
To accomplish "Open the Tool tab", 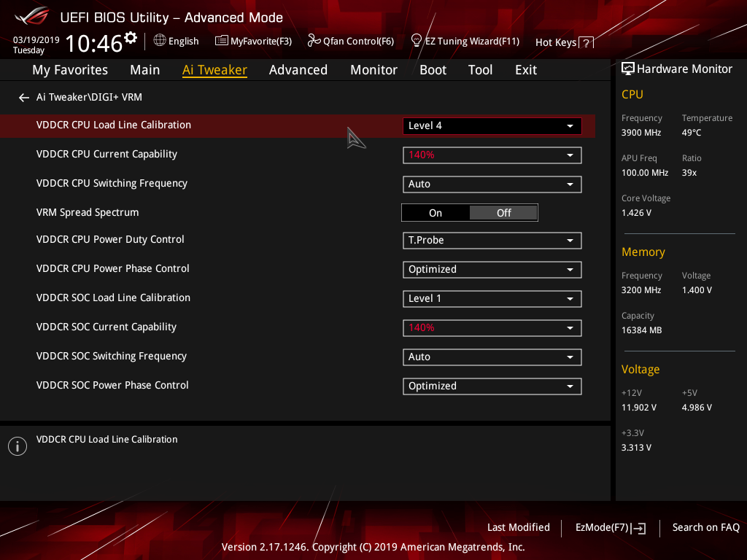I will click(x=480, y=70).
